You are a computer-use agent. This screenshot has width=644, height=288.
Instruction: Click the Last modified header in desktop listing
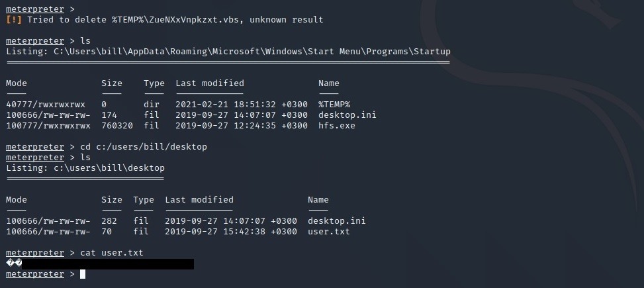[x=199, y=200]
